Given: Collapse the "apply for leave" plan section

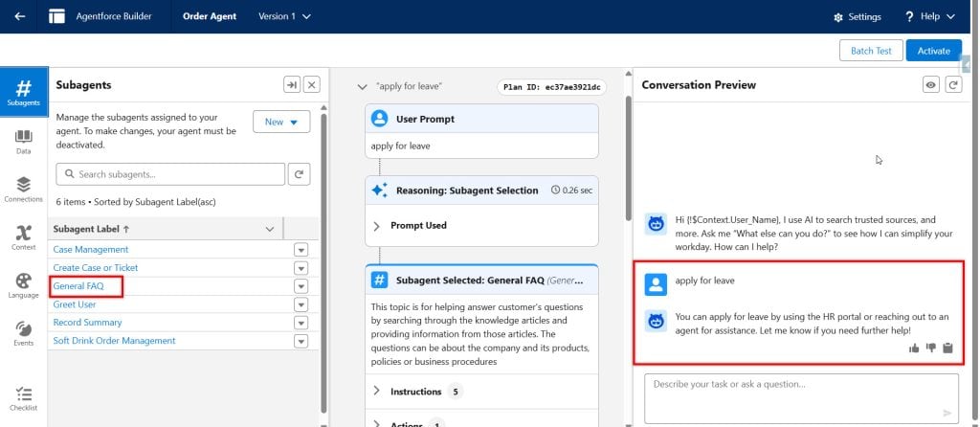Looking at the screenshot, I should click(x=362, y=87).
